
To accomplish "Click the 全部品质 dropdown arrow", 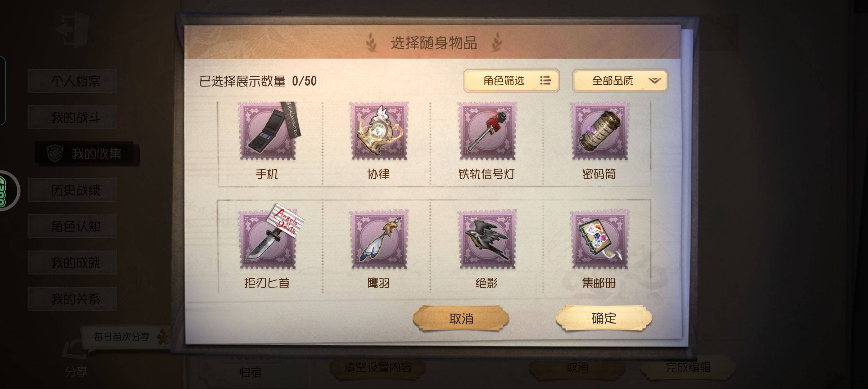I will (655, 81).
